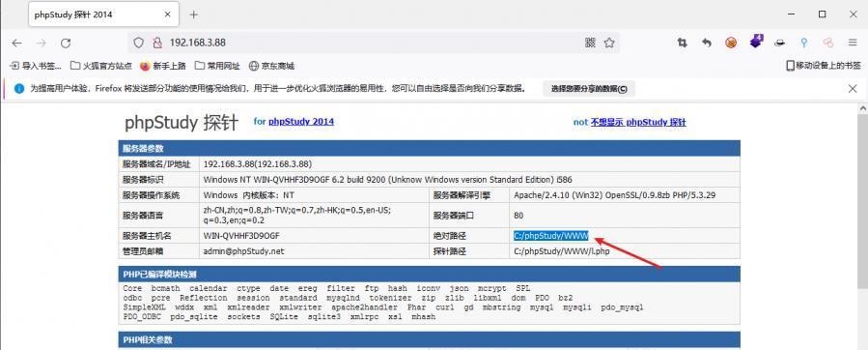The width and height of the screenshot is (868, 350).
Task: Dismiss the Firefox data sharing notification
Action: click(x=853, y=88)
